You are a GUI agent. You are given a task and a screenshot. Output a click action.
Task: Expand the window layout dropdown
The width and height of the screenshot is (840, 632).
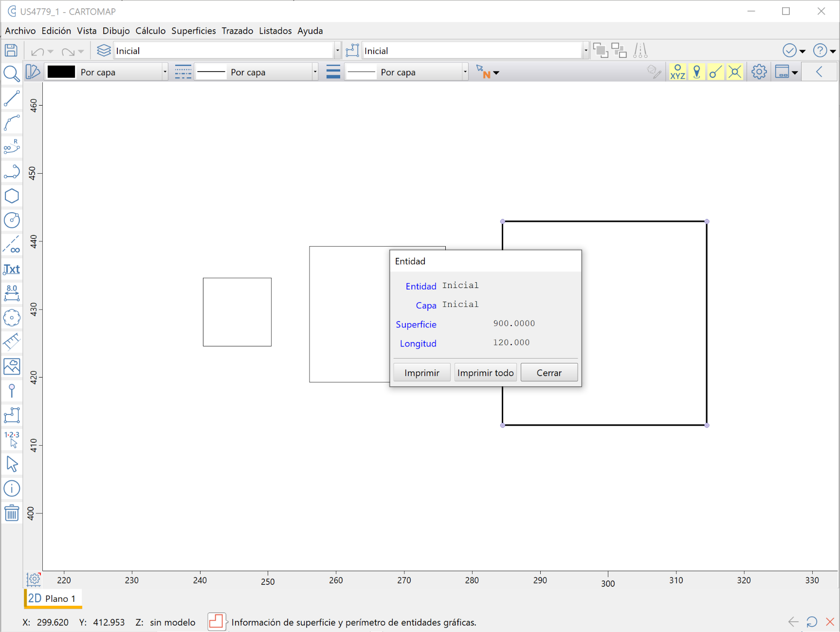(x=795, y=73)
